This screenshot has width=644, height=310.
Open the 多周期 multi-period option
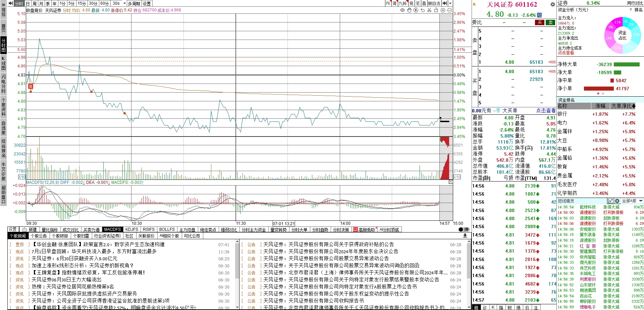[x=135, y=3]
